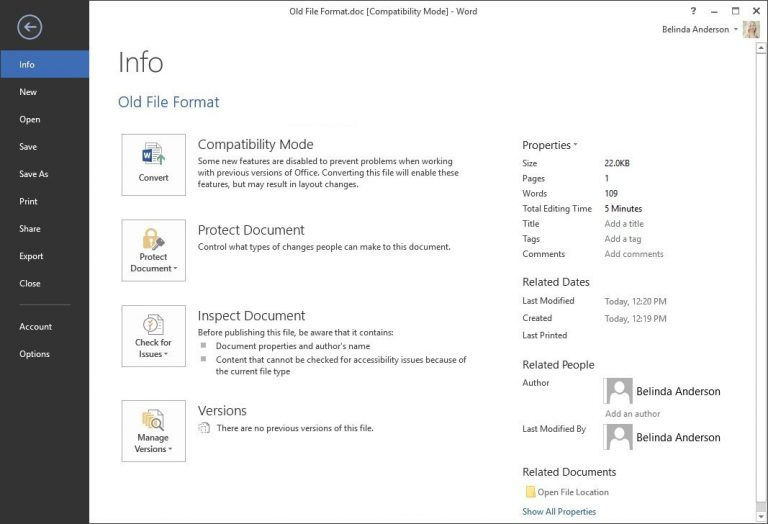This screenshot has height=524, width=768.
Task: Choose Save in the sidebar
Action: tap(45, 146)
